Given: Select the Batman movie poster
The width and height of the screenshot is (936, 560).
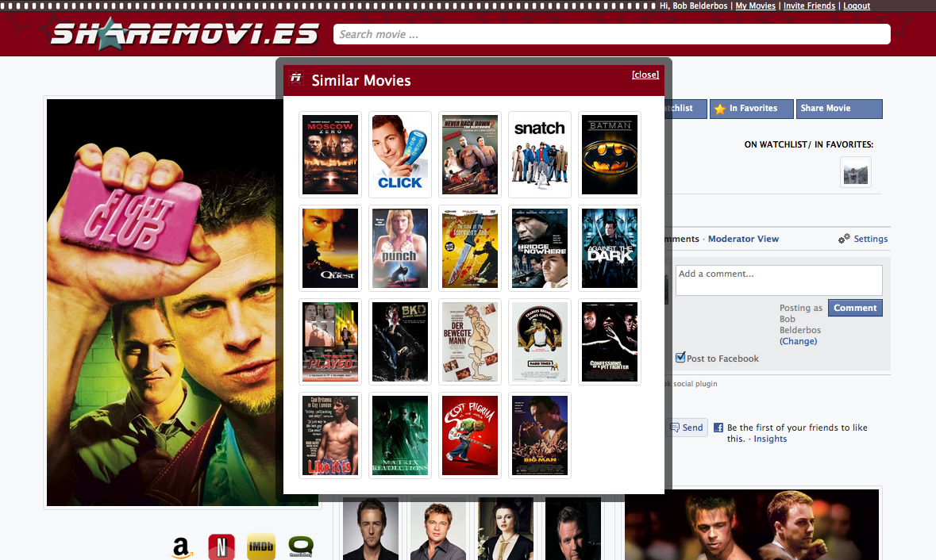Looking at the screenshot, I should coord(610,155).
